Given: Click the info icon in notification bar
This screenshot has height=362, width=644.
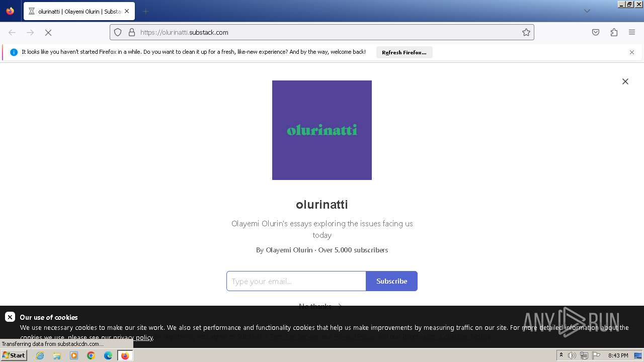Looking at the screenshot, I should 14,52.
